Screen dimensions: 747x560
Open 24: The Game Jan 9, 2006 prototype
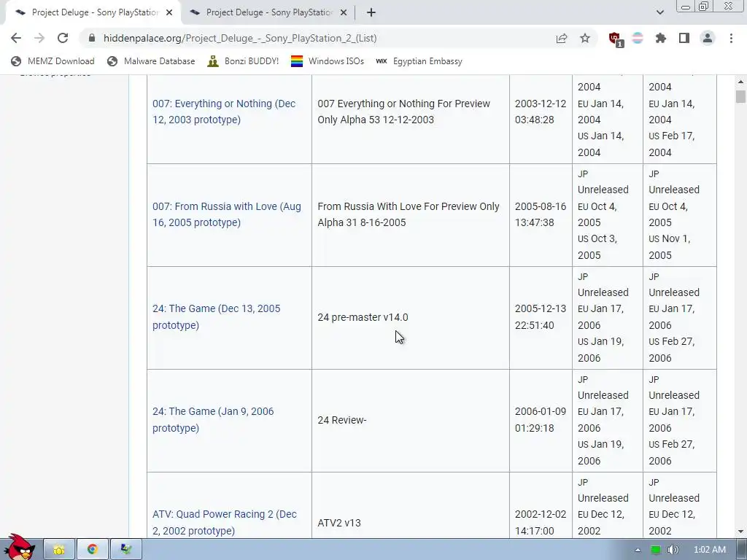pyautogui.click(x=213, y=419)
